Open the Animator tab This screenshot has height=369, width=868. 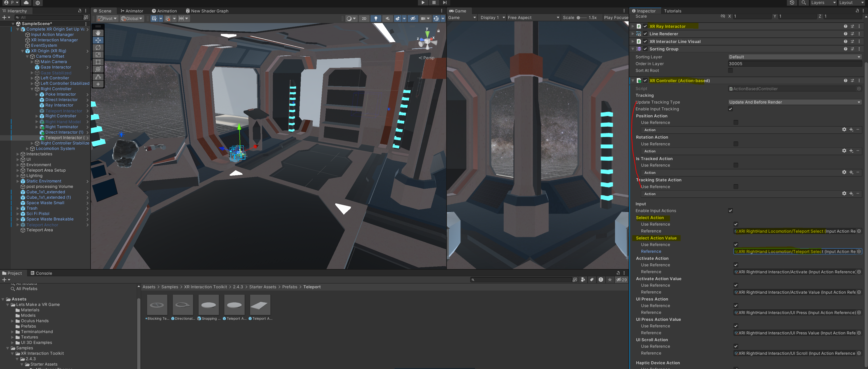[132, 11]
